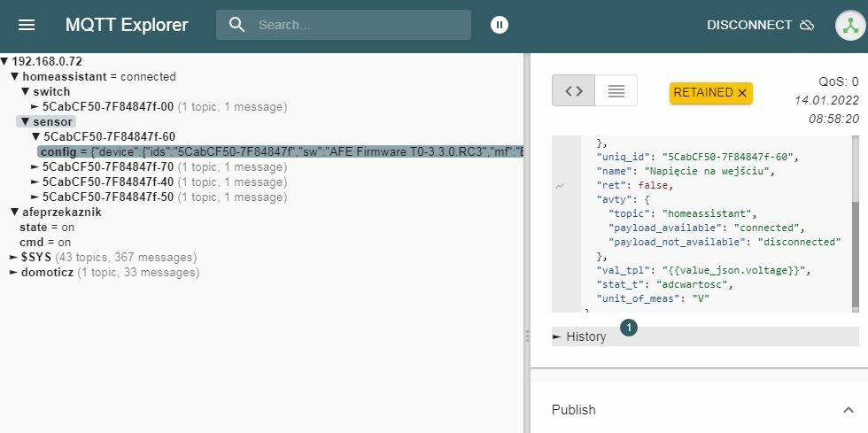The image size is (868, 433).
Task: Collapse the Publish section chevron
Action: click(x=849, y=410)
